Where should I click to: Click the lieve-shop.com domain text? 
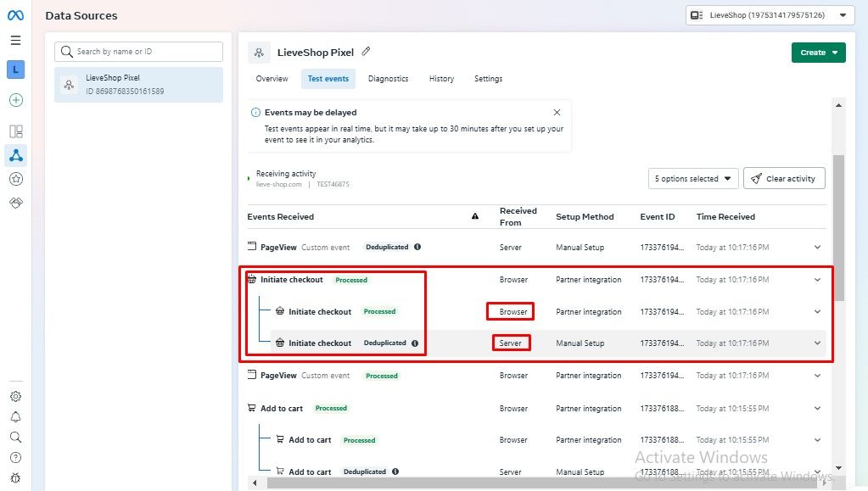click(279, 184)
